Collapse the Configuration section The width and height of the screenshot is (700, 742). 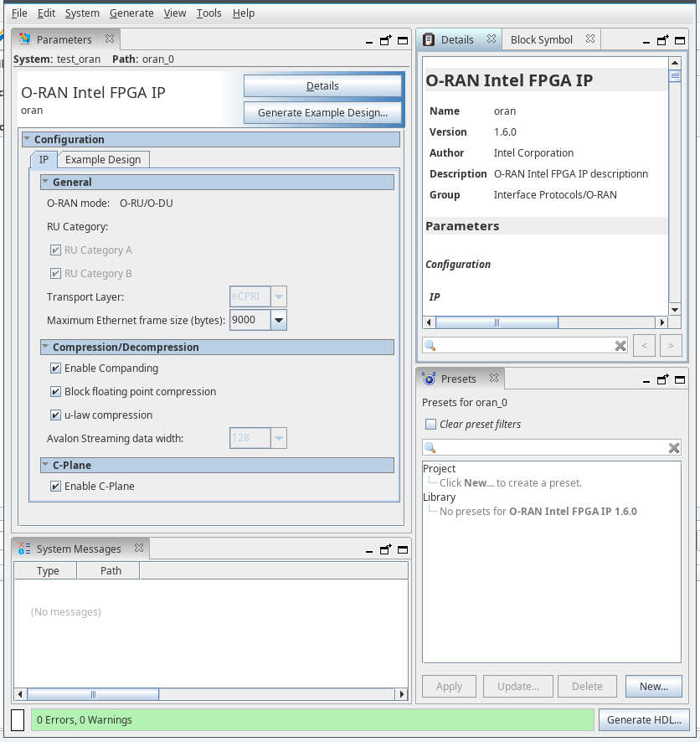[27, 139]
